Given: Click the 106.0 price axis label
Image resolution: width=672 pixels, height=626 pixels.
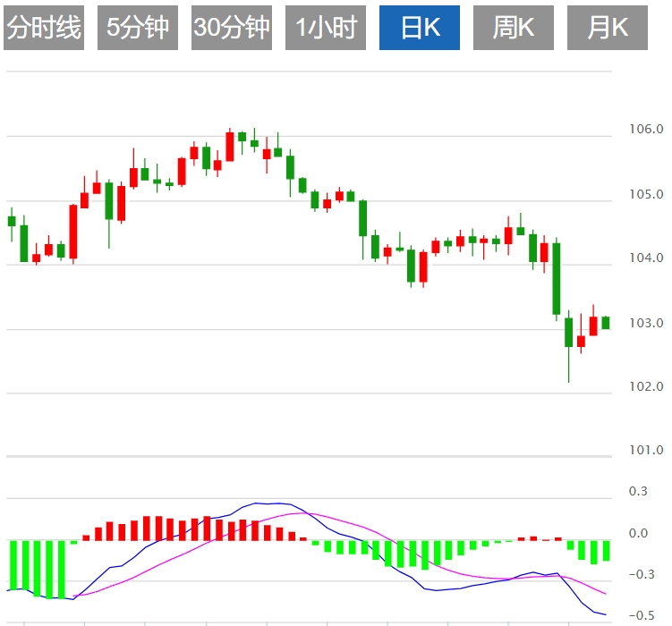Looking at the screenshot, I should [647, 130].
